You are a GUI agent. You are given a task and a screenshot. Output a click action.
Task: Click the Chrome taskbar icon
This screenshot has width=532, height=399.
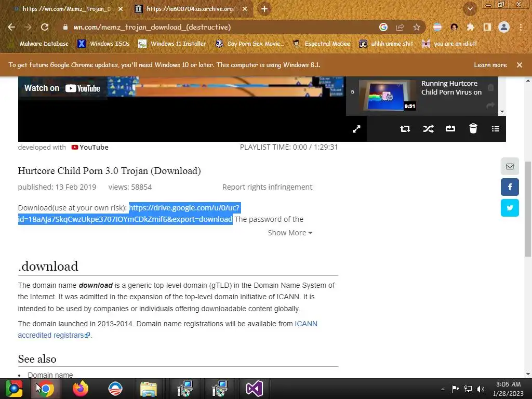point(46,389)
